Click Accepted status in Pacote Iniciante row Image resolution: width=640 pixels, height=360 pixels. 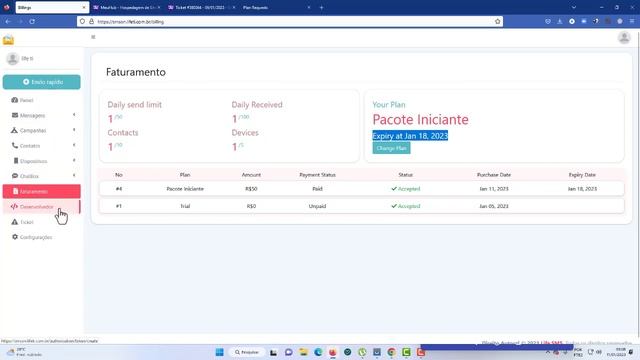click(x=405, y=189)
